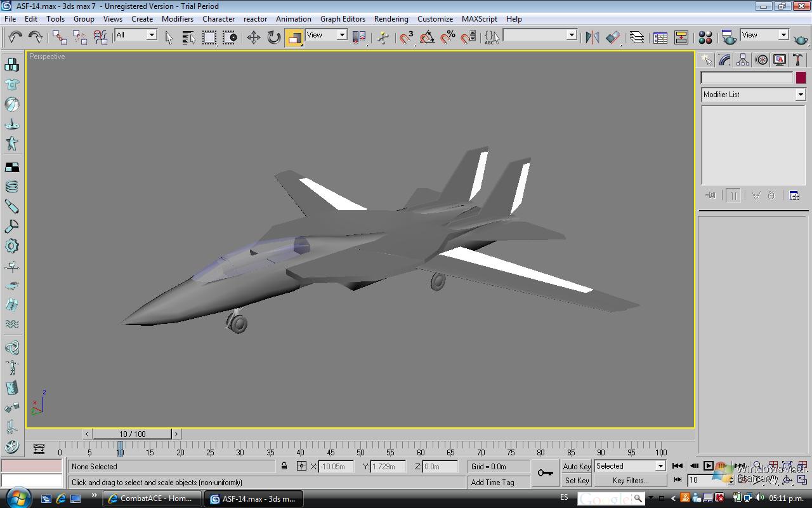Click the Undo arrow icon
812x508 pixels.
pos(15,37)
